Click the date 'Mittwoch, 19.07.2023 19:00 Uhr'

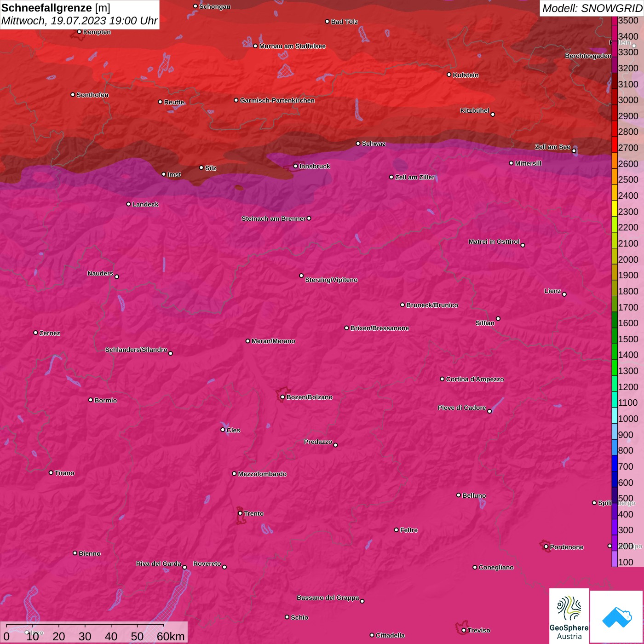[79, 21]
